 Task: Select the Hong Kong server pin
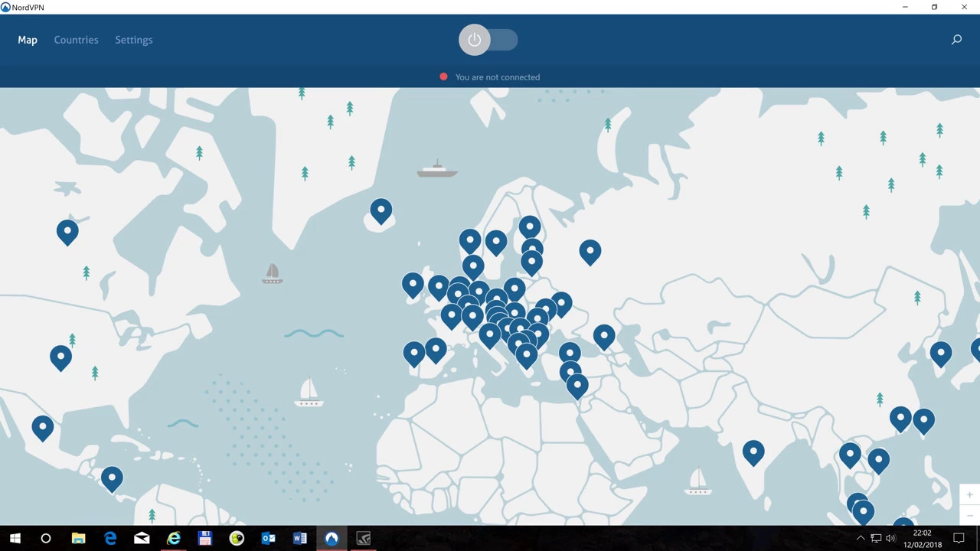click(900, 419)
